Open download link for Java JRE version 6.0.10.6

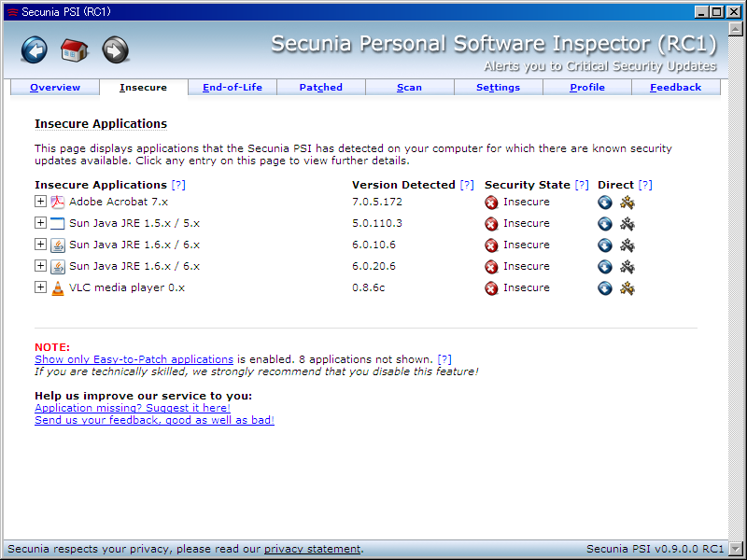coord(605,245)
